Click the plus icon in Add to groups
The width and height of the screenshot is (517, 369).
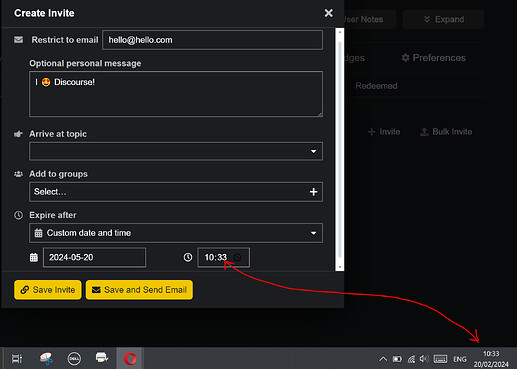[x=313, y=192]
